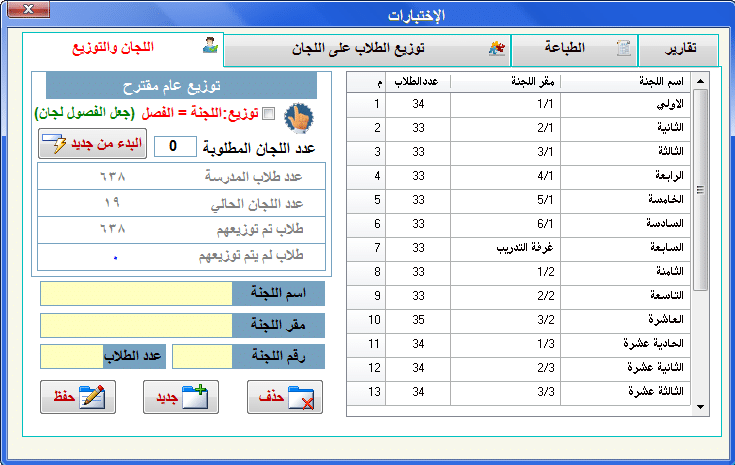The height and width of the screenshot is (465, 735).
Task: Select the row named السادسة
Action: 518,224
